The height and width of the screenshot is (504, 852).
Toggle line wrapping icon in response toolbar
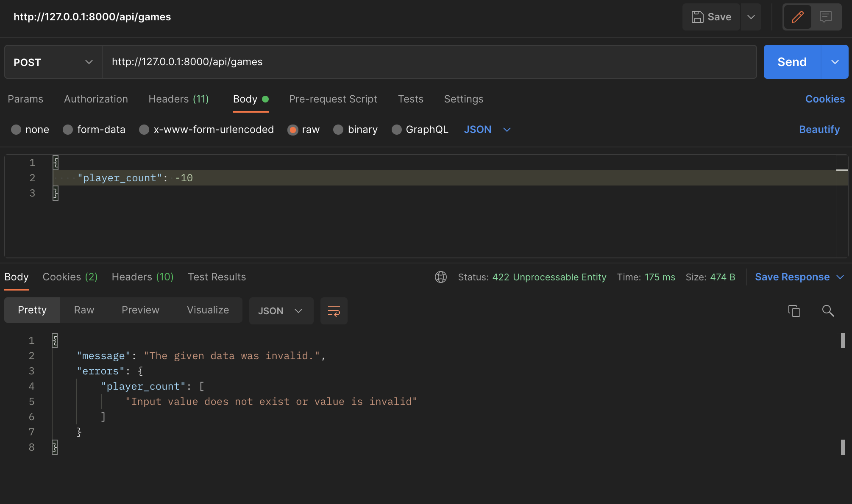[x=334, y=310]
